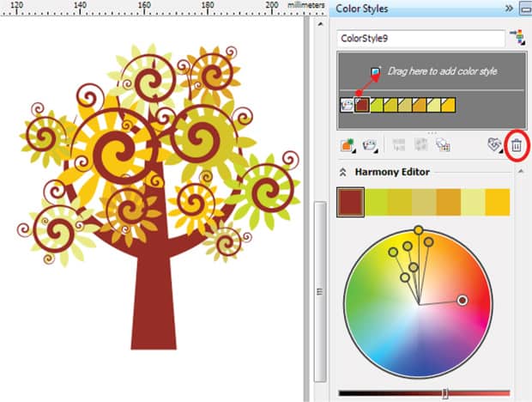Viewport: 532px width, 402px height.
Task: Select the lime green swatch in Harmony Editor
Action: (376, 203)
